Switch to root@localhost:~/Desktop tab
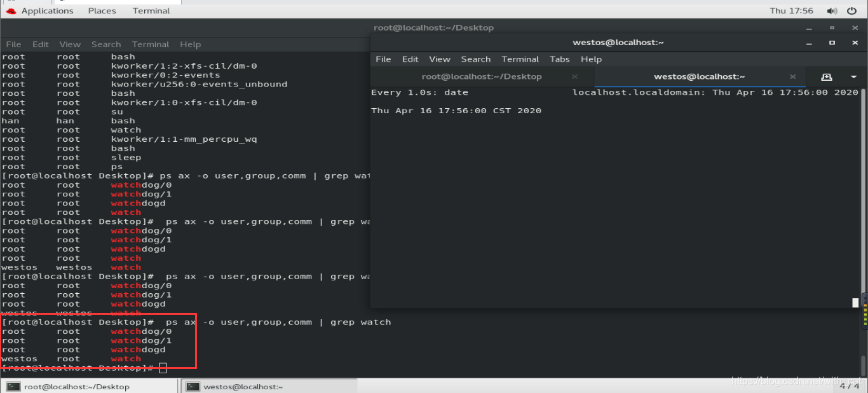This screenshot has width=868, height=393. tap(482, 76)
